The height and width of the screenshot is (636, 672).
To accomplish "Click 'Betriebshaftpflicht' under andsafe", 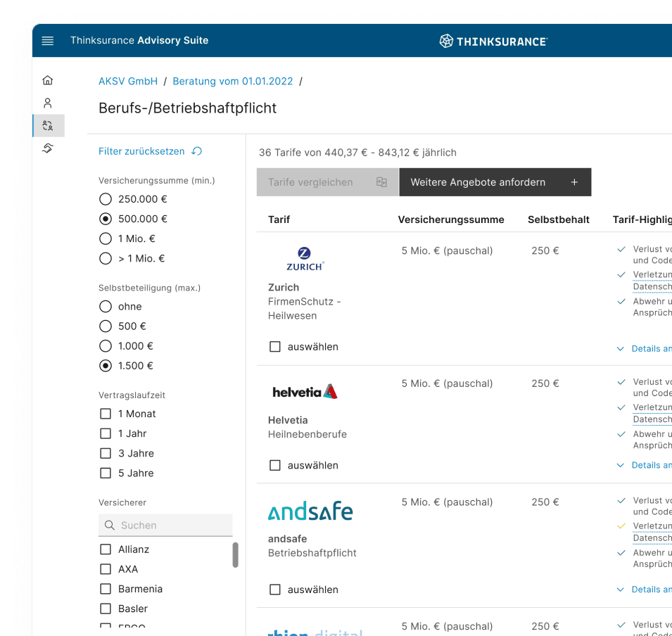I will click(x=312, y=553).
